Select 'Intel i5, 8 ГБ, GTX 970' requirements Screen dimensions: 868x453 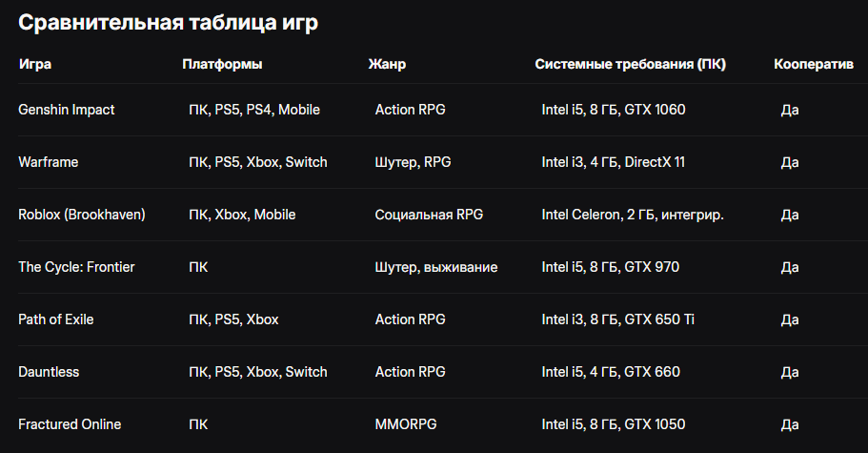pos(610,267)
